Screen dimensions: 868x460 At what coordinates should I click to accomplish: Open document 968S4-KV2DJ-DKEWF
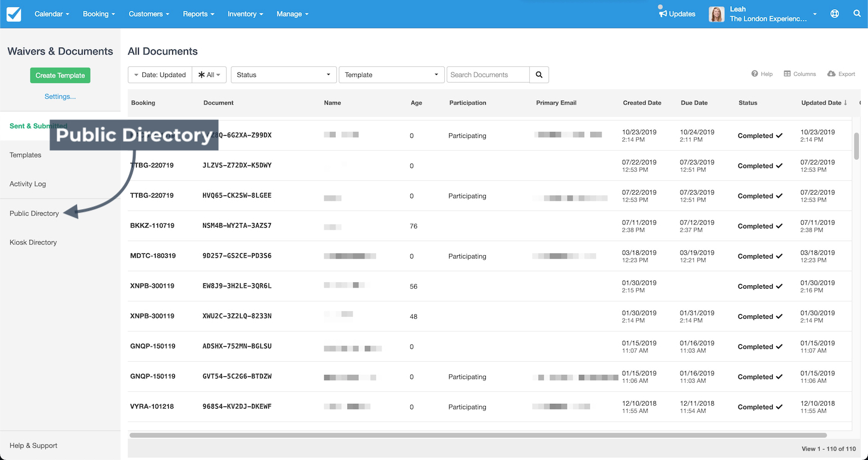click(x=237, y=406)
